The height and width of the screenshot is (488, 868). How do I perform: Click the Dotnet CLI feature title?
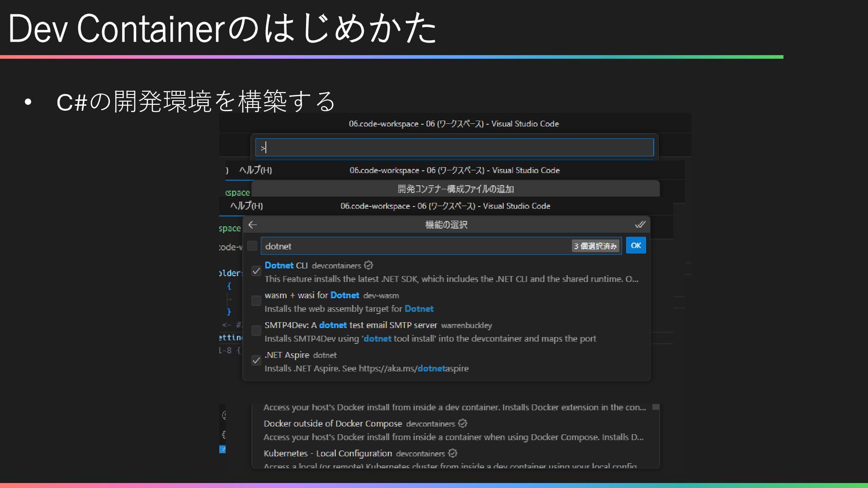pyautogui.click(x=286, y=265)
